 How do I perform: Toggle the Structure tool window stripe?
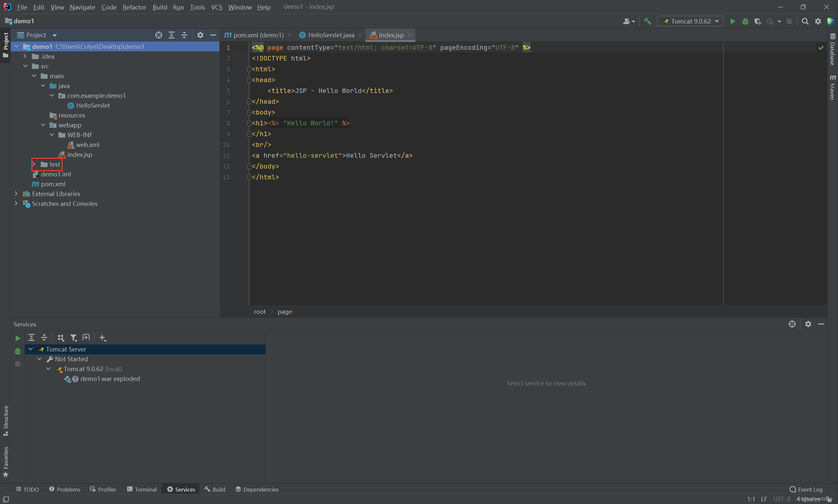coord(6,420)
